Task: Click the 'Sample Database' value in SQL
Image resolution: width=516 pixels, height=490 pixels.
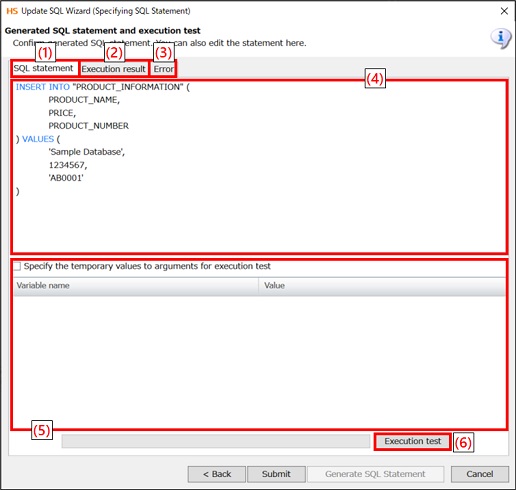Action: click(87, 152)
